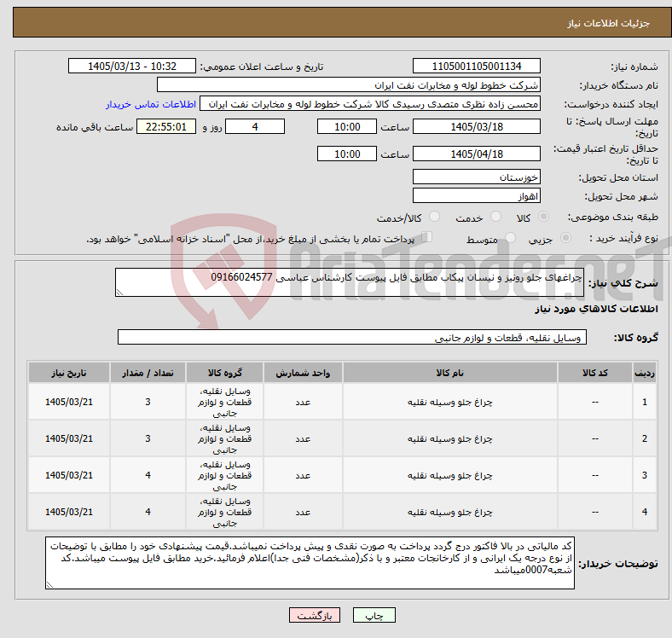
Task: Click the need number field 1105001105001134
Action: (476, 66)
